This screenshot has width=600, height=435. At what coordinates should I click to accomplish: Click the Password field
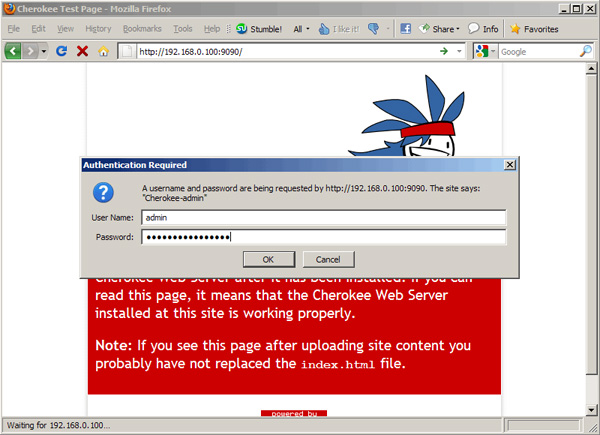[323, 237]
